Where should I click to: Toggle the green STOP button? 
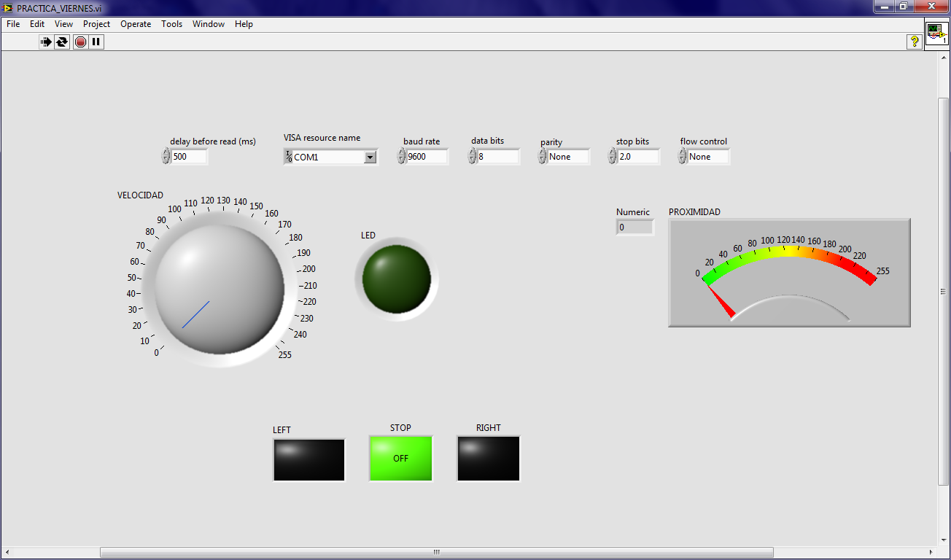point(401,458)
